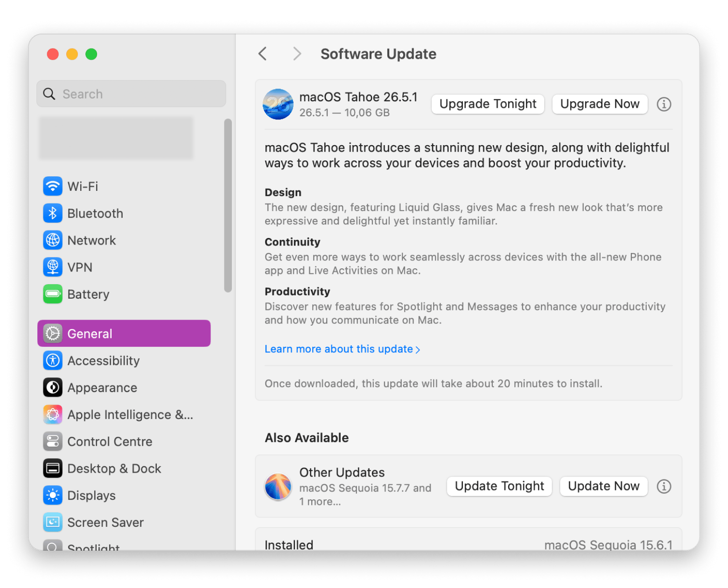Click the green full-screen window button

[91, 54]
